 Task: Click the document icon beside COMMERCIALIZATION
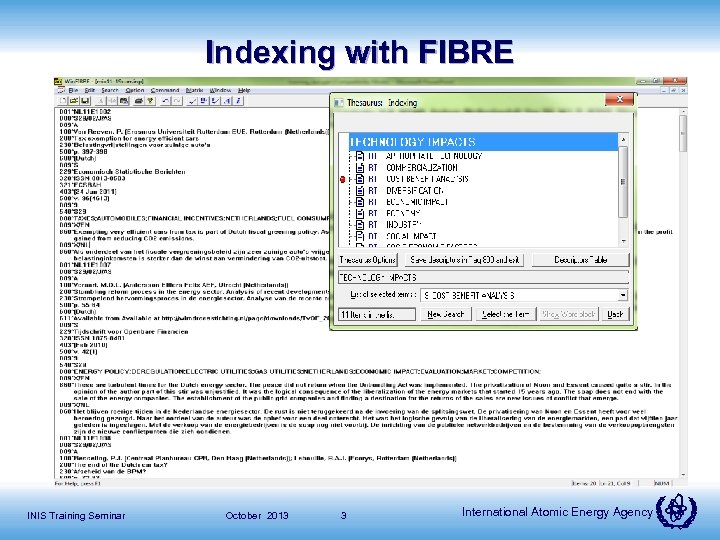[x=360, y=168]
